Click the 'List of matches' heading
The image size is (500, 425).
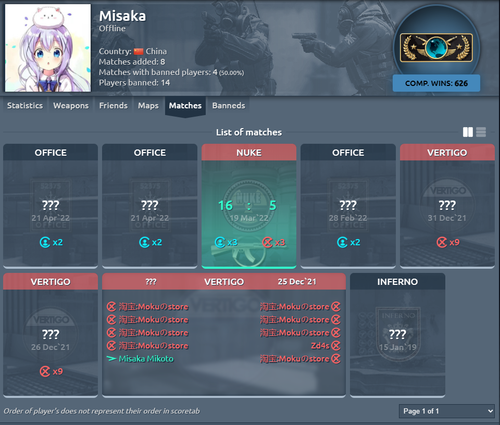click(249, 132)
